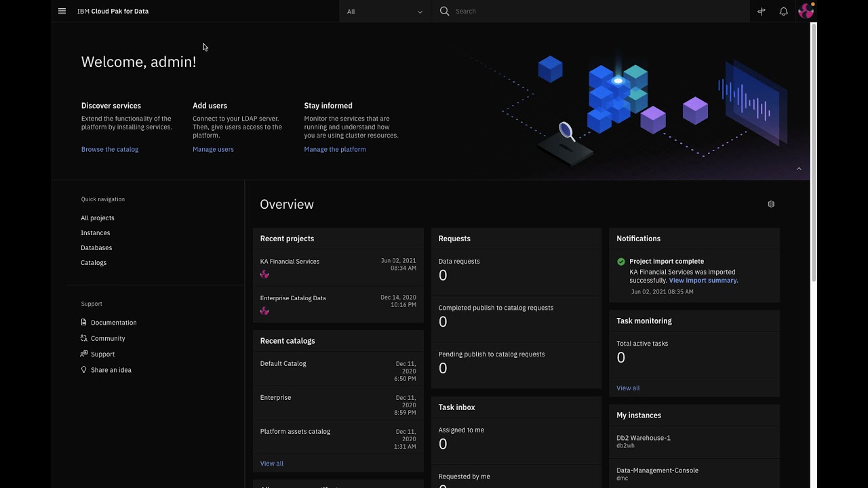Open the Db2 Warehouse-1 instance
868x488 pixels.
point(644,438)
